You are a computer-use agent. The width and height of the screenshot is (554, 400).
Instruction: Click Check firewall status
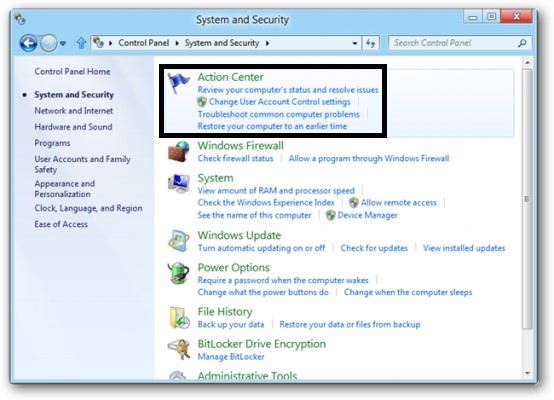click(235, 158)
